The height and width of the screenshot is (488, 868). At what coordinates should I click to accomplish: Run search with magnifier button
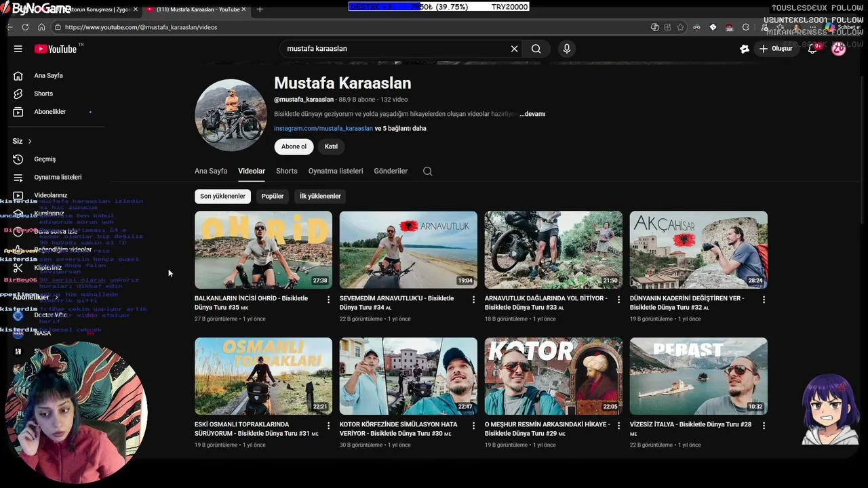coord(536,49)
